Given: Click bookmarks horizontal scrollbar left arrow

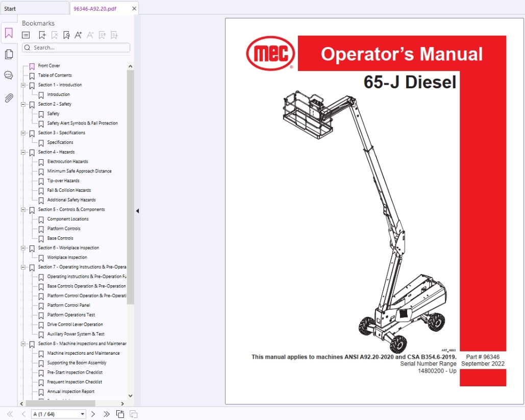Looking at the screenshot, I should 22,404.
